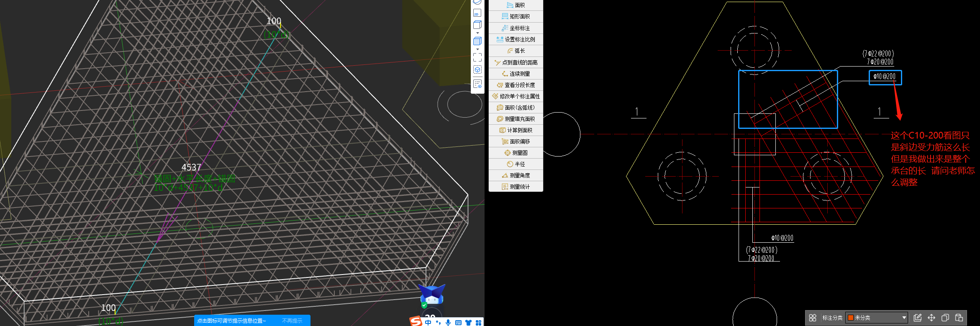The image size is (980, 326).
Task: Click the green 10*d+4537+10*d formula text
Action: [189, 188]
